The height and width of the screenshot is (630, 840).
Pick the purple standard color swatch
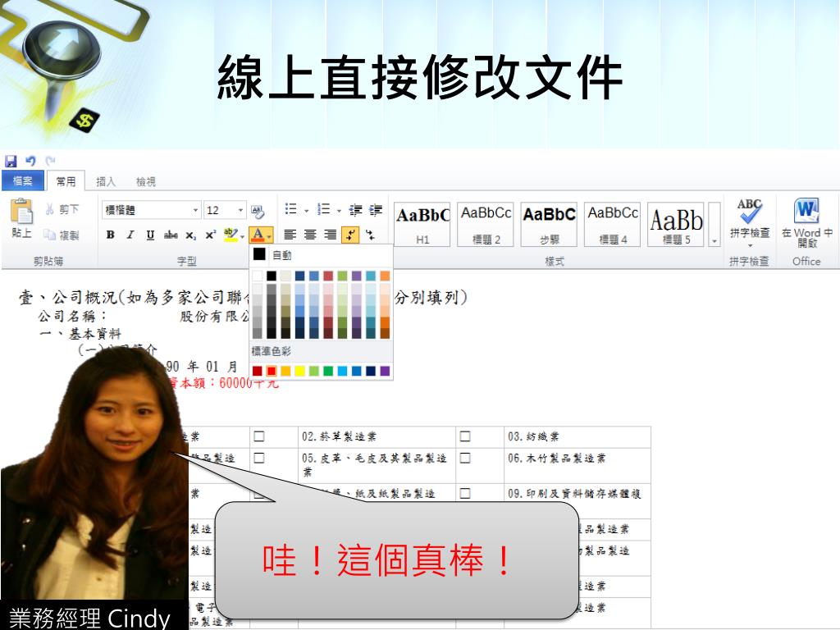(x=385, y=371)
